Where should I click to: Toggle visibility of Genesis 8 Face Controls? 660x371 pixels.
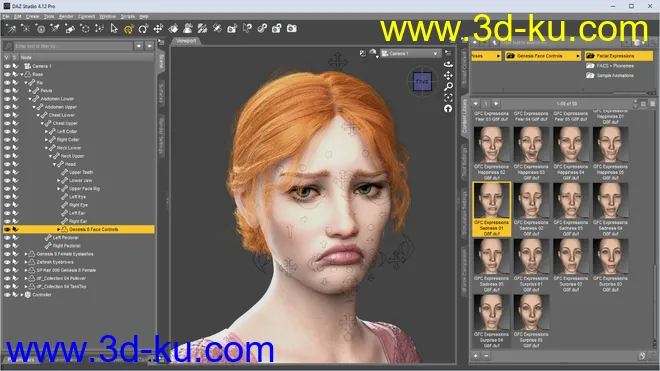(x=7, y=230)
